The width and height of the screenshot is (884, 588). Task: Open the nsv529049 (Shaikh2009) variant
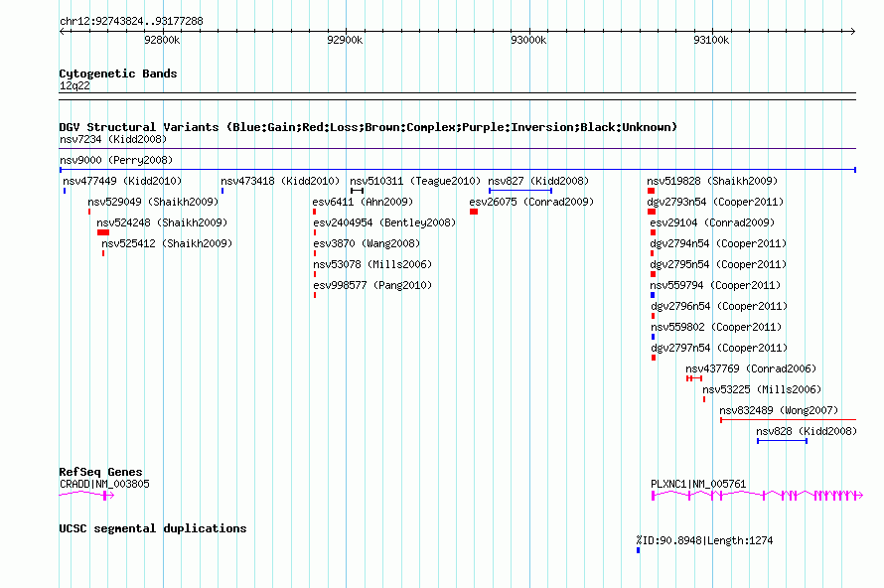click(x=153, y=202)
